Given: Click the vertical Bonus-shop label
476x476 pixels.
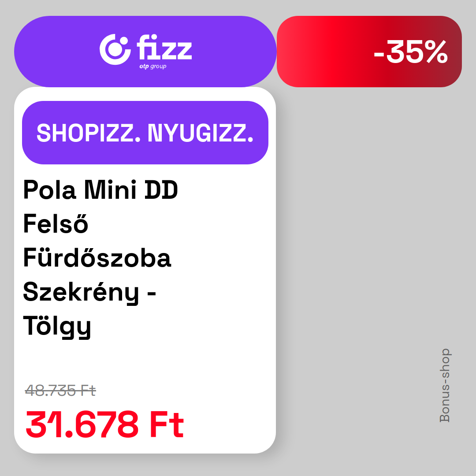Looking at the screenshot, I should (x=445, y=385).
